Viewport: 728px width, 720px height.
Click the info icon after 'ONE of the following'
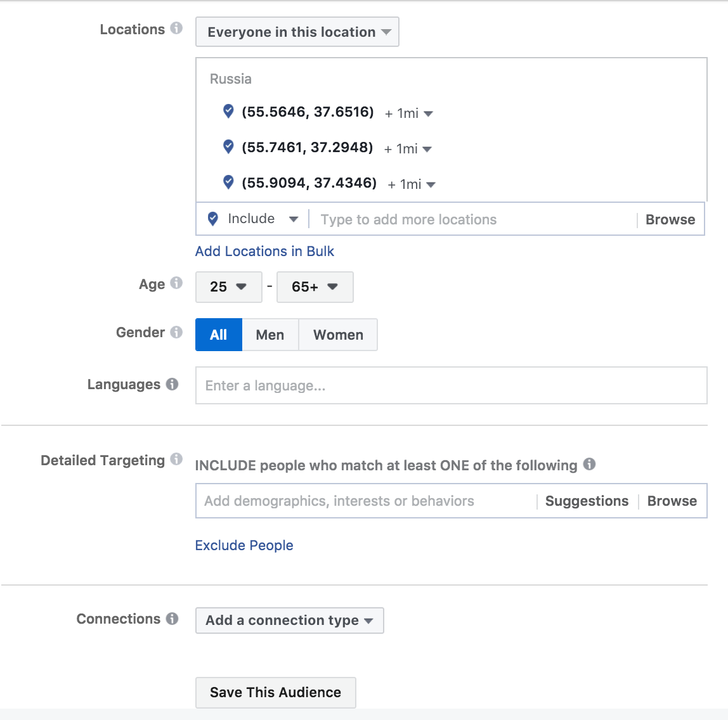(589, 464)
